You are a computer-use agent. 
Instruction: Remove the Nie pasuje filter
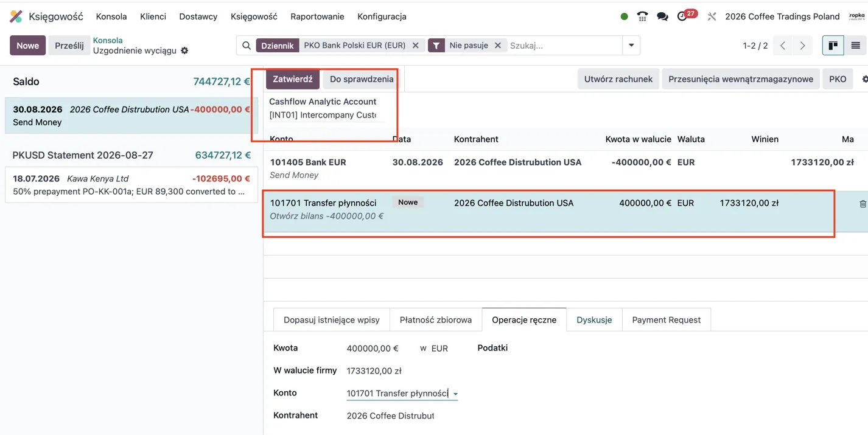point(498,46)
